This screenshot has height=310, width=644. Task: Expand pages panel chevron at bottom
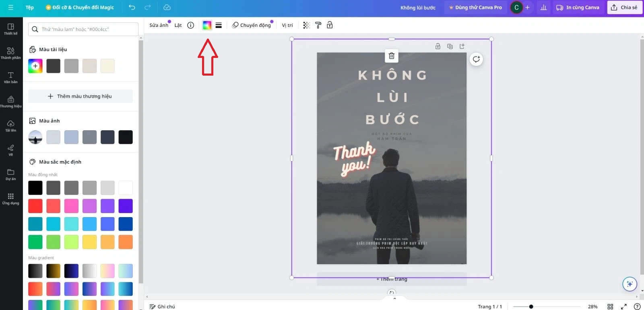394,298
